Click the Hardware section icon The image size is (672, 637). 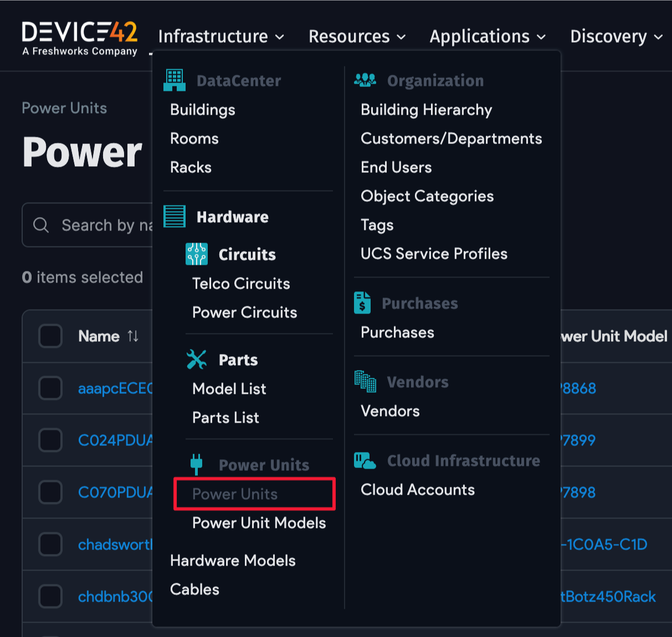click(x=174, y=217)
